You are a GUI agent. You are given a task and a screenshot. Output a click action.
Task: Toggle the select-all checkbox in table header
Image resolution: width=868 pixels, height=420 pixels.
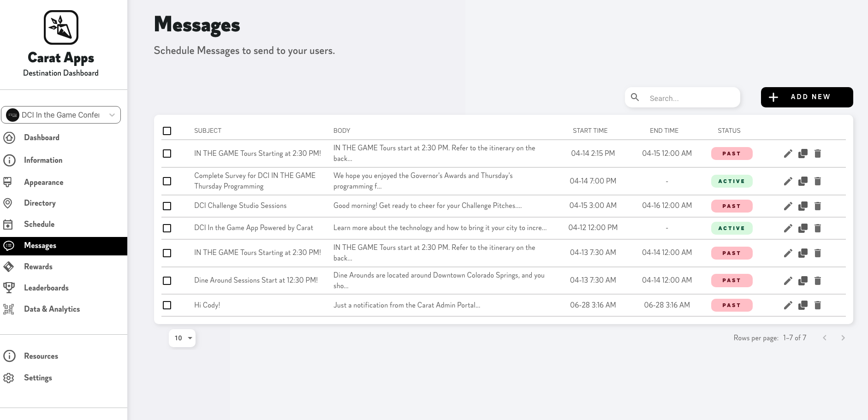pos(167,131)
